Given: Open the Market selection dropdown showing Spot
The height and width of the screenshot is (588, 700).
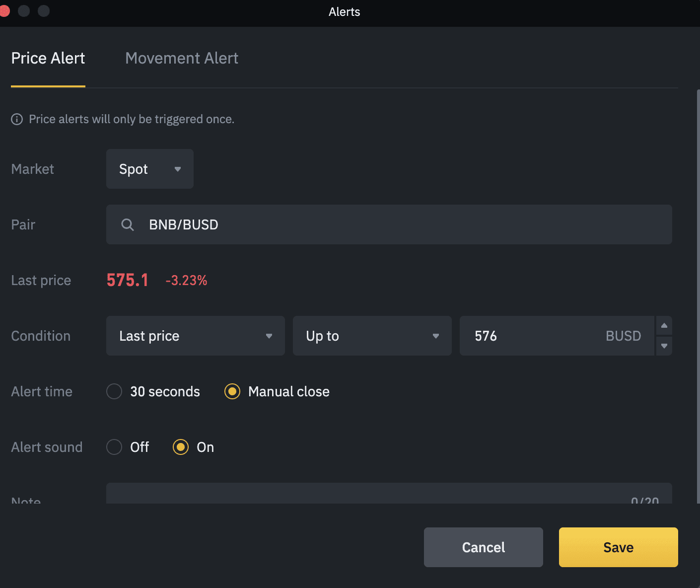Looking at the screenshot, I should pos(149,169).
